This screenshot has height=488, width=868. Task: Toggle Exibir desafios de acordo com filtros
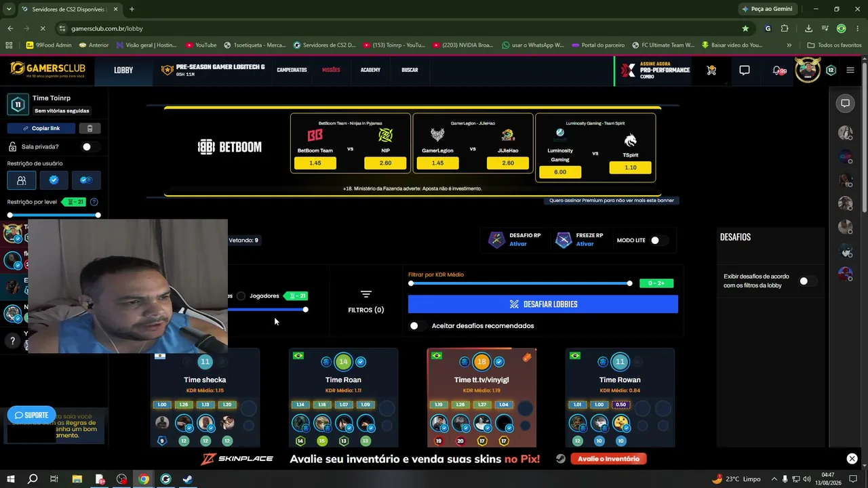click(808, 281)
